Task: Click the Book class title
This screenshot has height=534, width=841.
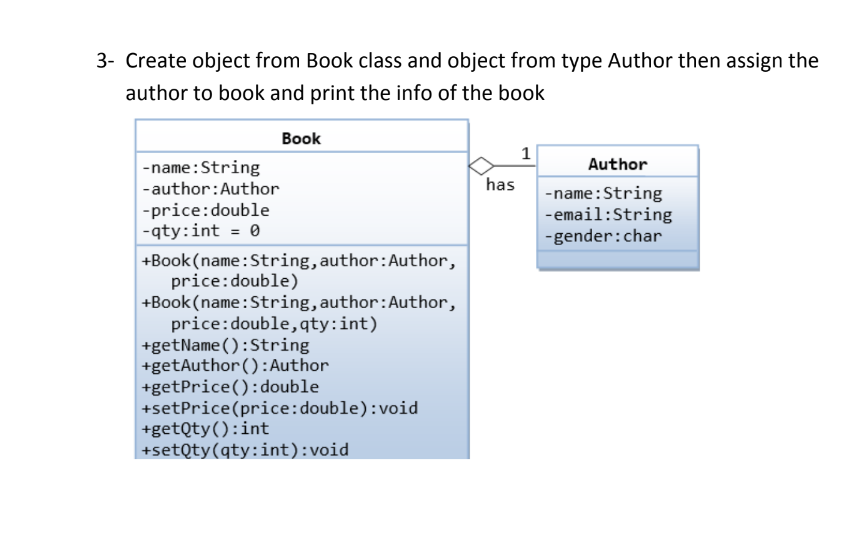Action: point(301,138)
